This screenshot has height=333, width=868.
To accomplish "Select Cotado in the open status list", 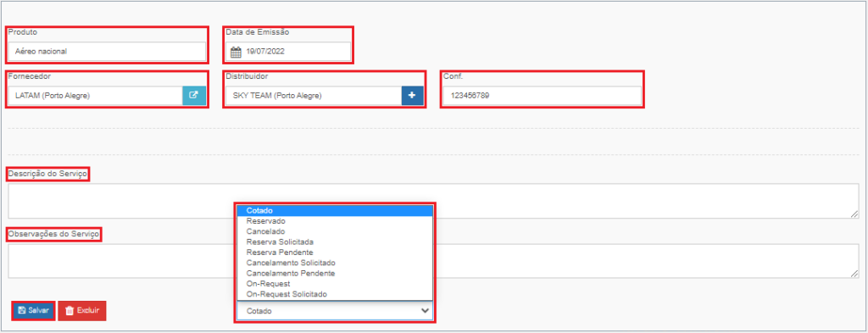I will coord(335,210).
